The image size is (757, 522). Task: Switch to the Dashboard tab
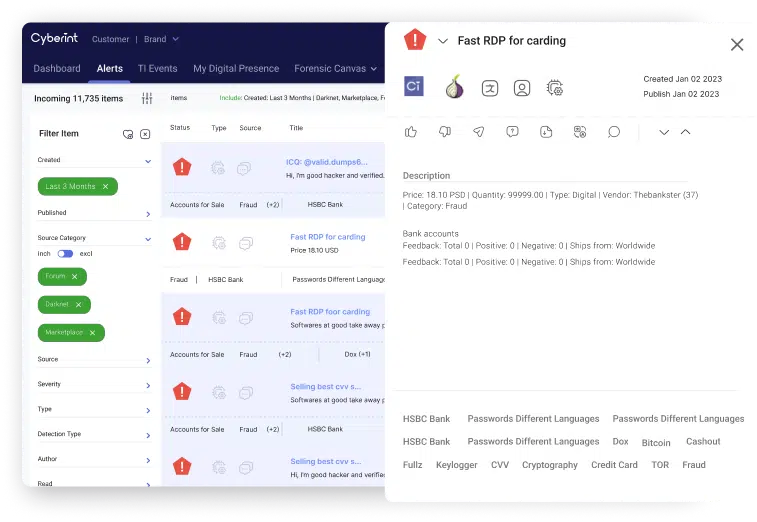tap(57, 69)
